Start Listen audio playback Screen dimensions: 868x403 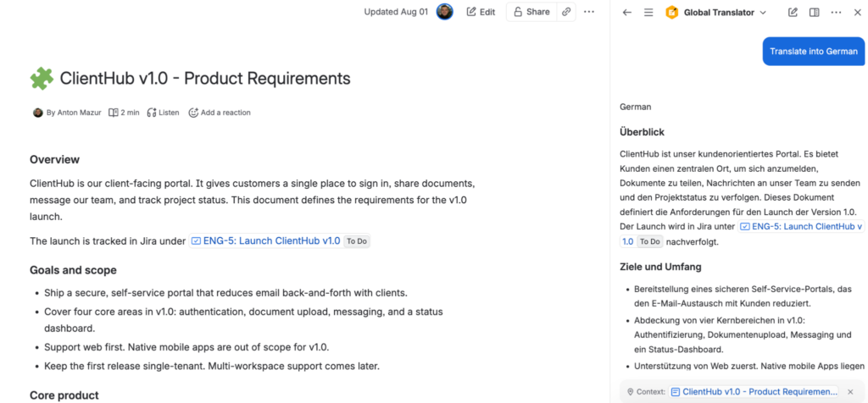pyautogui.click(x=163, y=113)
